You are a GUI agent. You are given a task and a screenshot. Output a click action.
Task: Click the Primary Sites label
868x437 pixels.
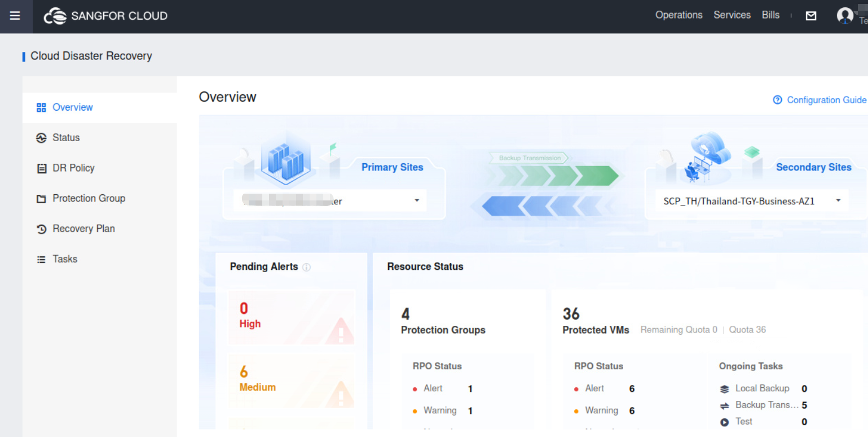pos(392,167)
